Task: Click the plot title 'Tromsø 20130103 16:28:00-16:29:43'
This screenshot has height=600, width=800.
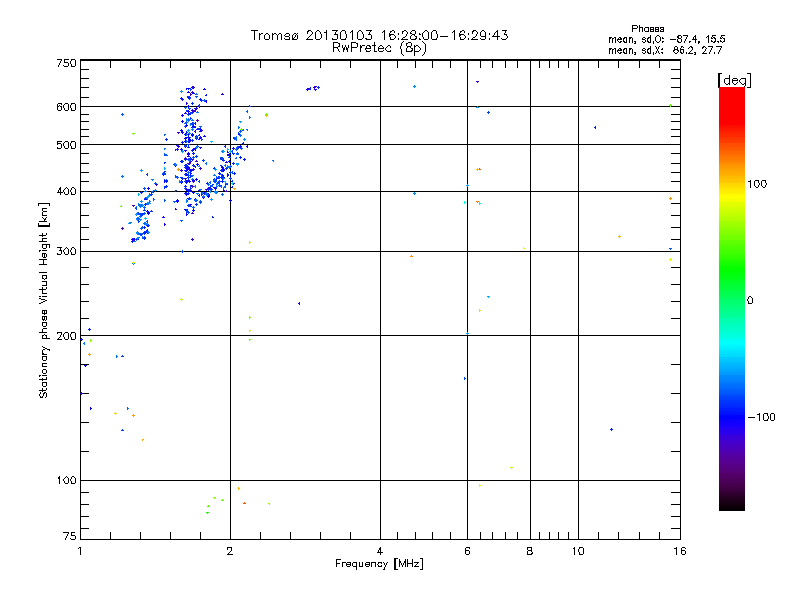Action: click(x=380, y=35)
